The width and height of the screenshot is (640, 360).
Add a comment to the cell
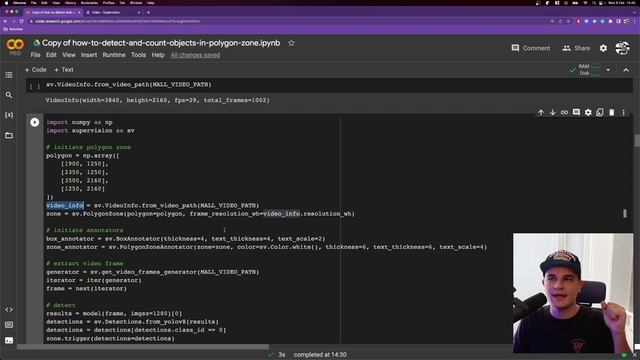click(576, 112)
